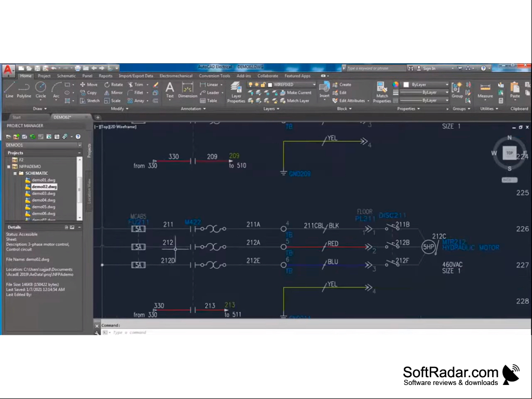Click Create block button
The image size is (532, 399).
(x=342, y=85)
